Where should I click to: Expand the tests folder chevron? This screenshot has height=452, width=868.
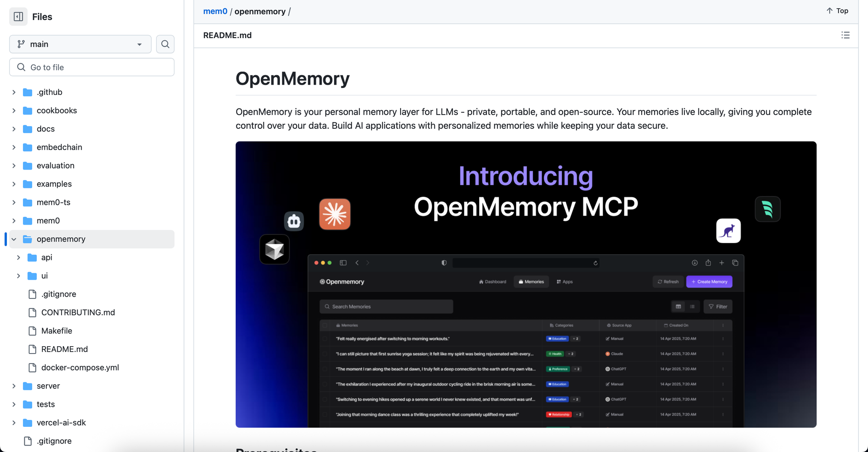pyautogui.click(x=14, y=404)
